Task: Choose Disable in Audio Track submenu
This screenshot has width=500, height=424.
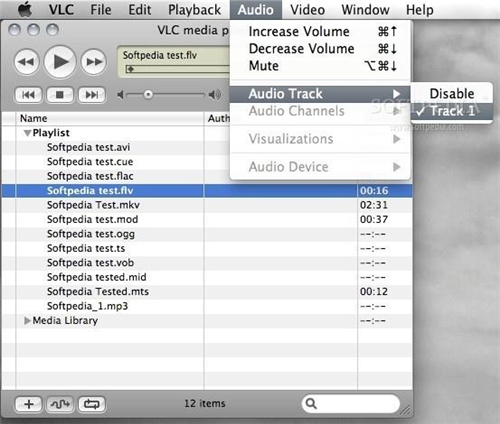Action: coord(451,94)
